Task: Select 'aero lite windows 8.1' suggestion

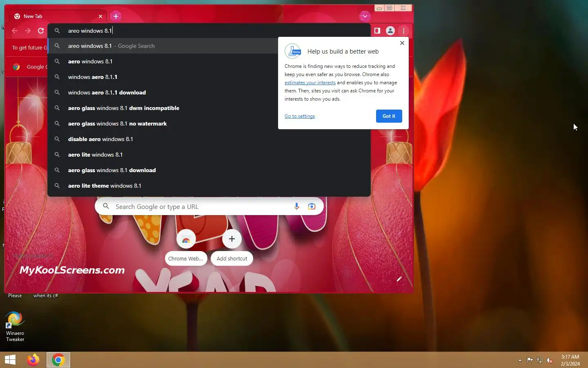Action: (209, 155)
